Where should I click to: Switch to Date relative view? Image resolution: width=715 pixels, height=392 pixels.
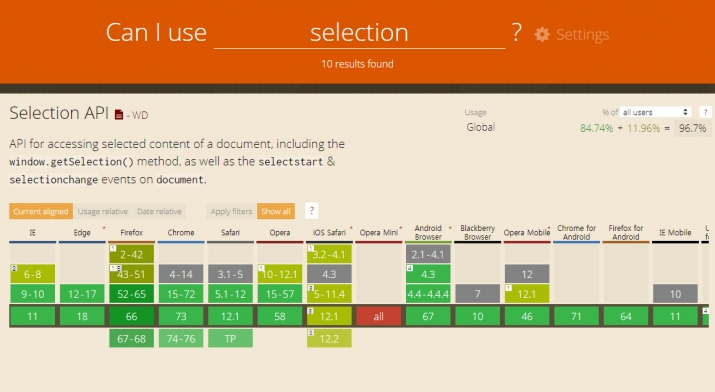pos(159,211)
